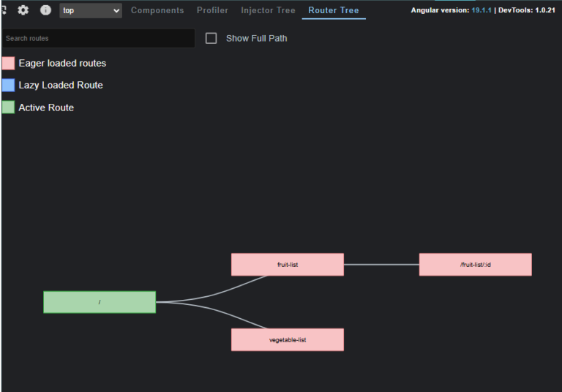Viewport: 562px width, 392px height.
Task: Click the element inspector icon at far left
Action: click(x=3, y=10)
